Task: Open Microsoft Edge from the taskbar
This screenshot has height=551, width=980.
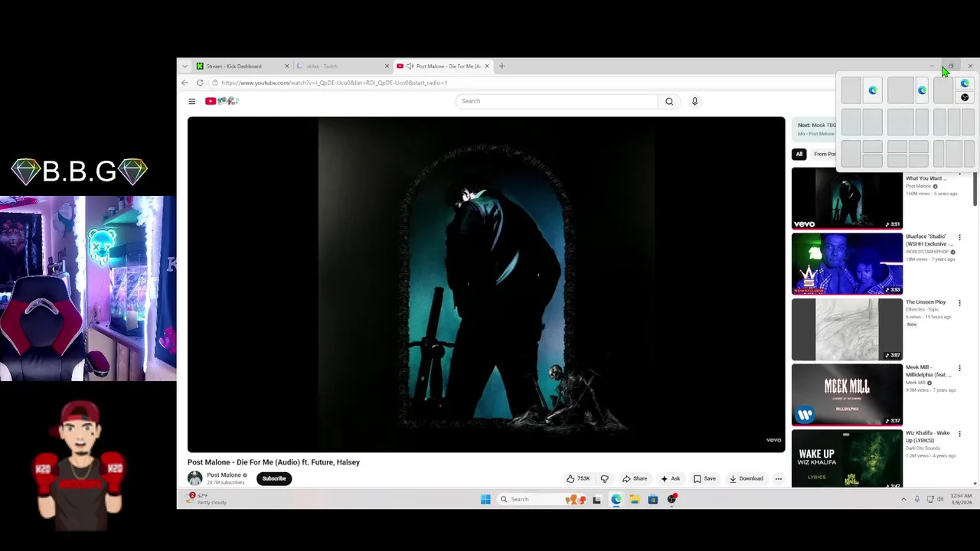Action: coord(616,499)
